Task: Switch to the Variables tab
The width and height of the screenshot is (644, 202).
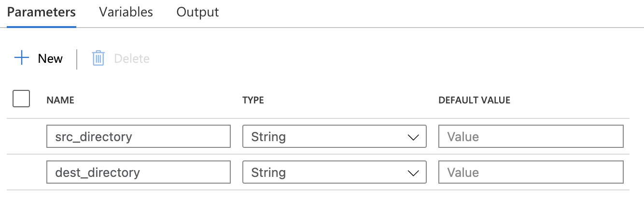Action: coord(126,12)
